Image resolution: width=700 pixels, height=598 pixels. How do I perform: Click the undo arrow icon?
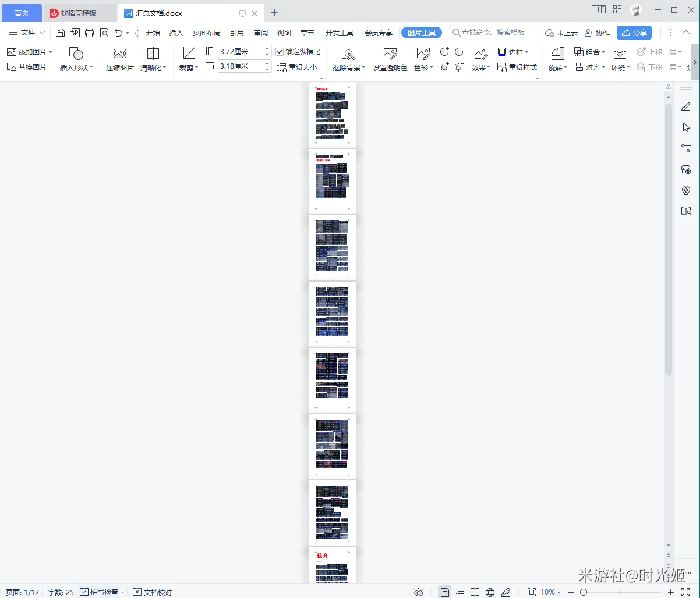coord(119,32)
